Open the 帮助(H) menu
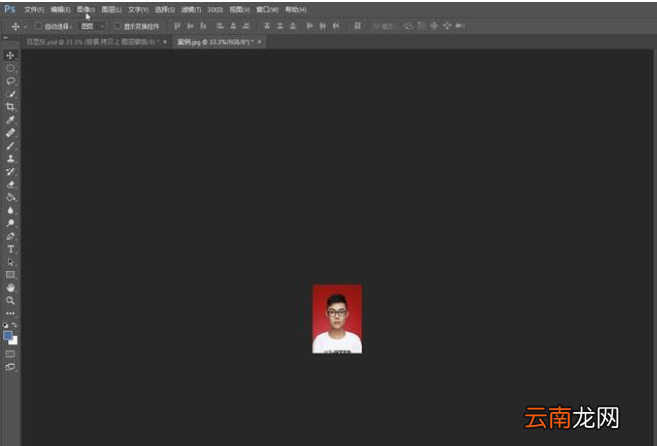This screenshot has width=657, height=446. (x=296, y=9)
